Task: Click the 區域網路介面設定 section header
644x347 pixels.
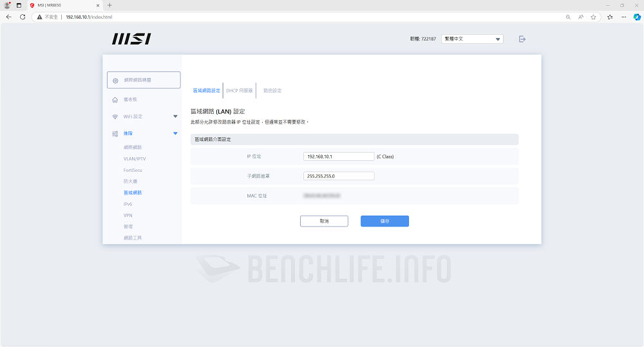Action: coord(354,140)
